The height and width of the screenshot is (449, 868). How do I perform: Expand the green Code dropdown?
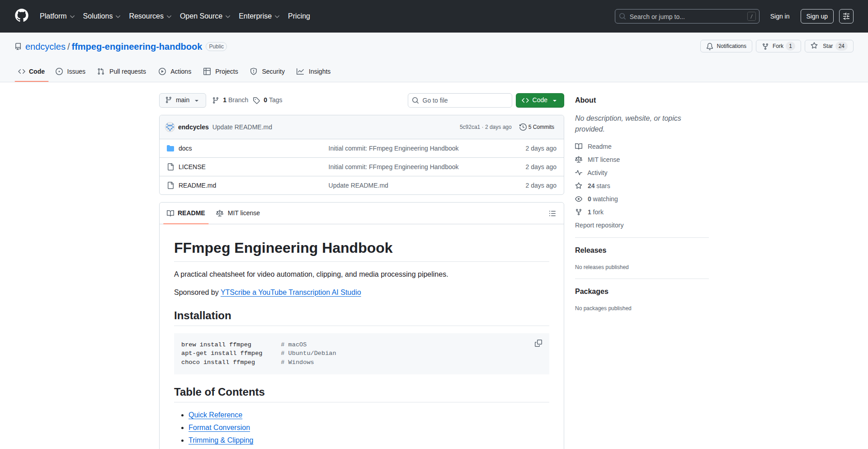(539, 100)
